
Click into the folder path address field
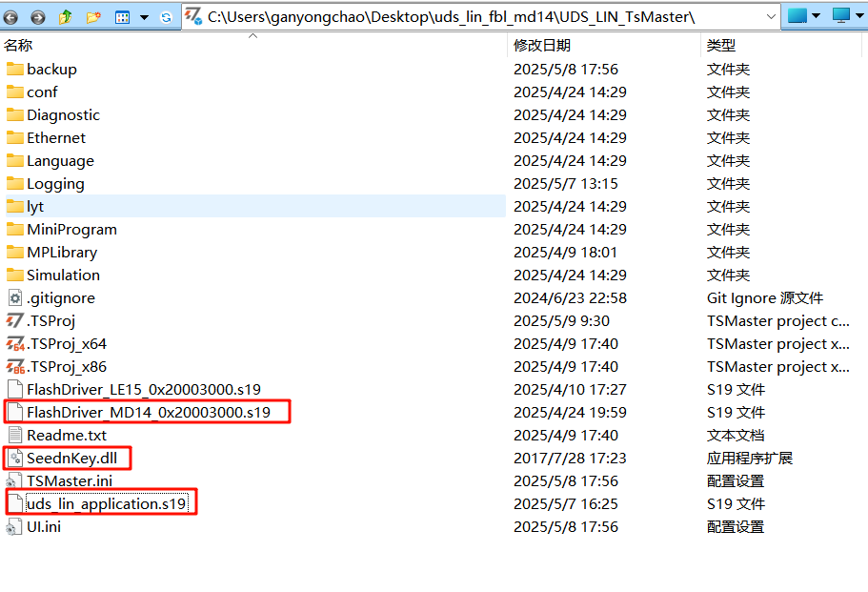point(480,17)
